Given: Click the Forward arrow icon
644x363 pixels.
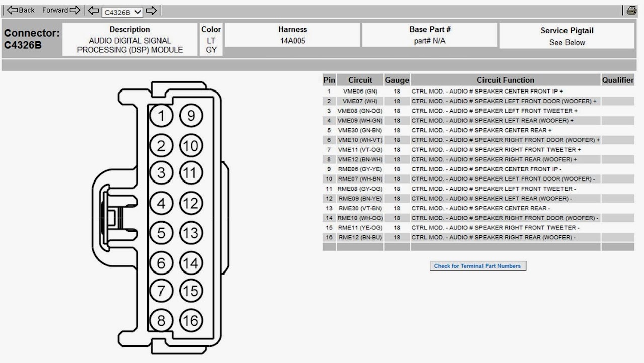Looking at the screenshot, I should click(74, 10).
